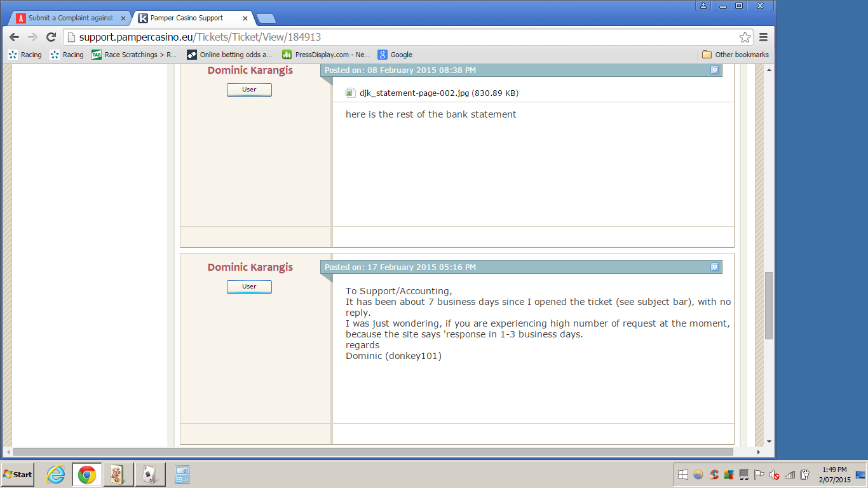Click the Chrome taskbar icon
Image resolution: width=868 pixels, height=488 pixels.
[87, 475]
